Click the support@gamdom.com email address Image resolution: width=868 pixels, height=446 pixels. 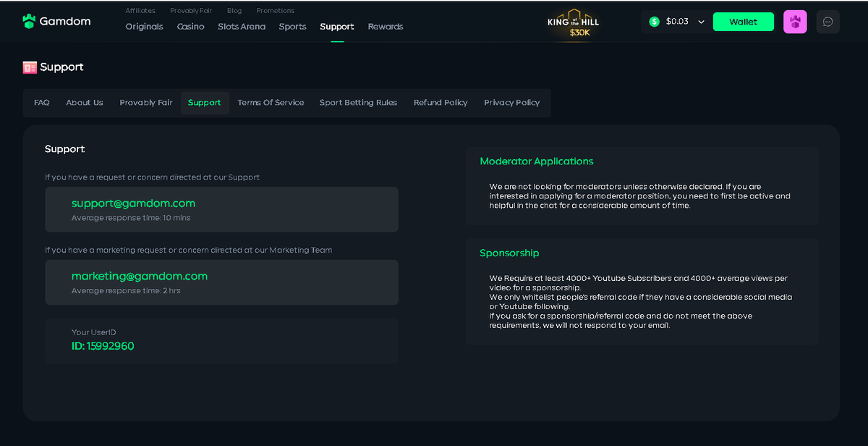tap(133, 203)
